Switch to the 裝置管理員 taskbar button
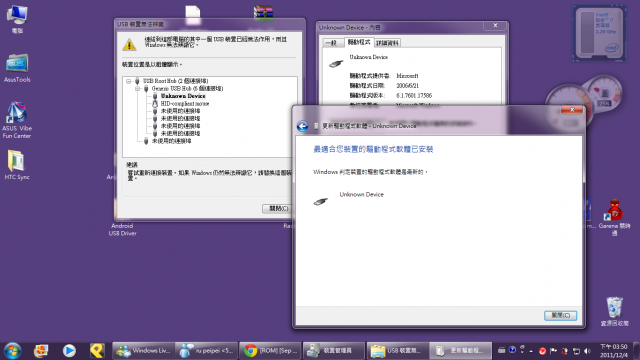Screen dimensions: 640x360 click(x=334, y=351)
